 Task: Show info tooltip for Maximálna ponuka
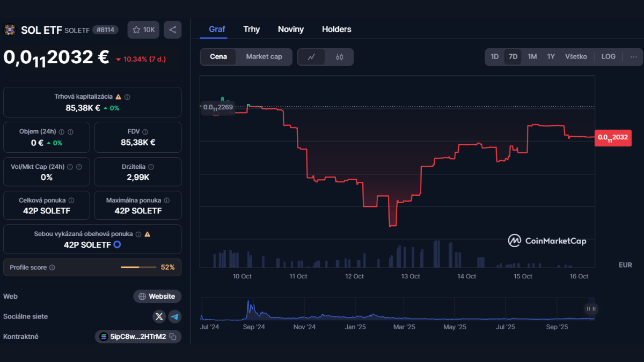tap(166, 201)
